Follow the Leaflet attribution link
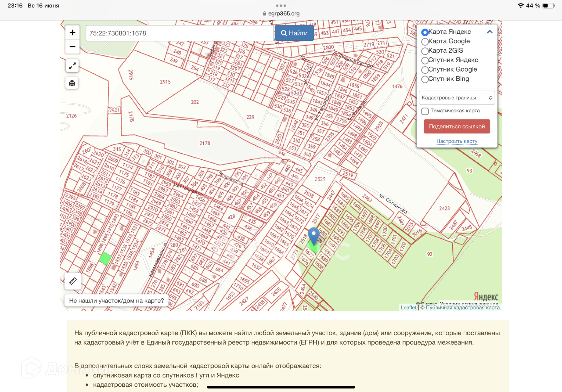 [408, 308]
